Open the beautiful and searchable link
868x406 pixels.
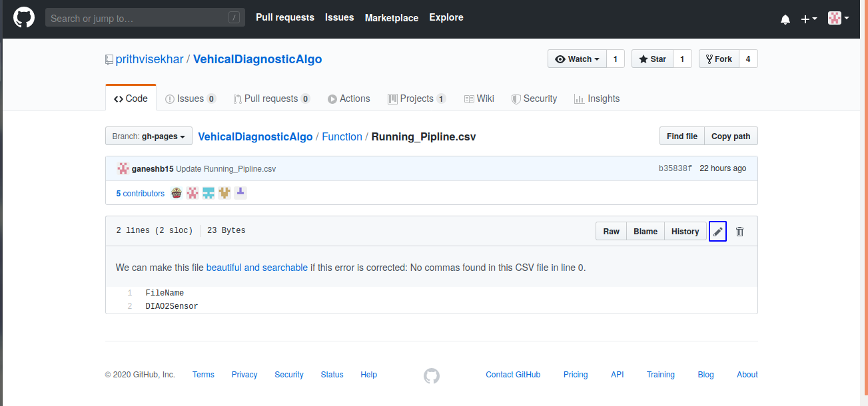point(256,268)
